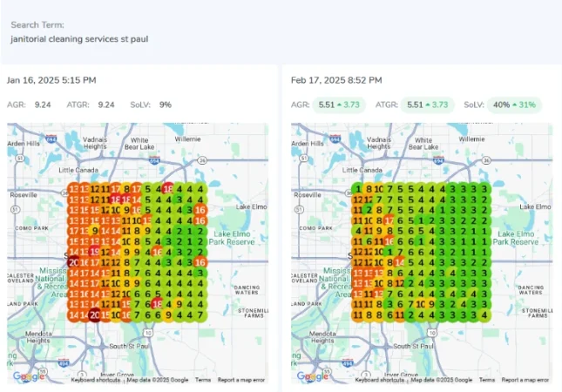
Task: Open Keyboard shortcuts on the February map
Action: coord(381,381)
